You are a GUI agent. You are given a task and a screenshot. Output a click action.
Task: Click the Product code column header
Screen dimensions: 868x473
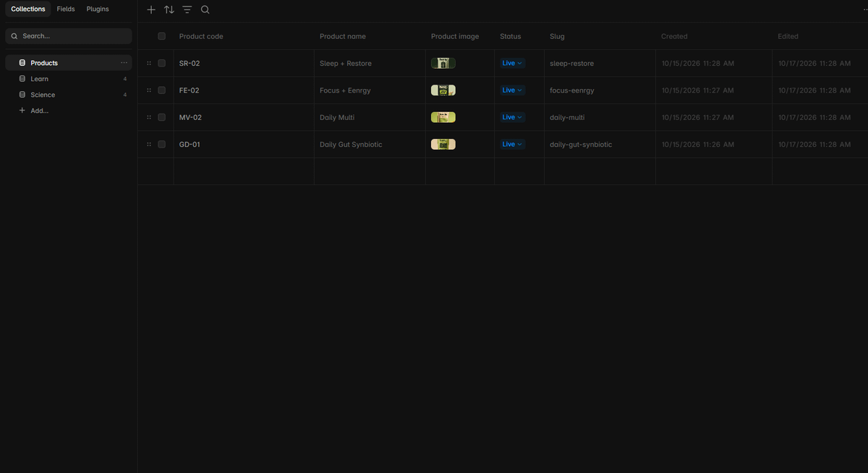[x=201, y=36]
